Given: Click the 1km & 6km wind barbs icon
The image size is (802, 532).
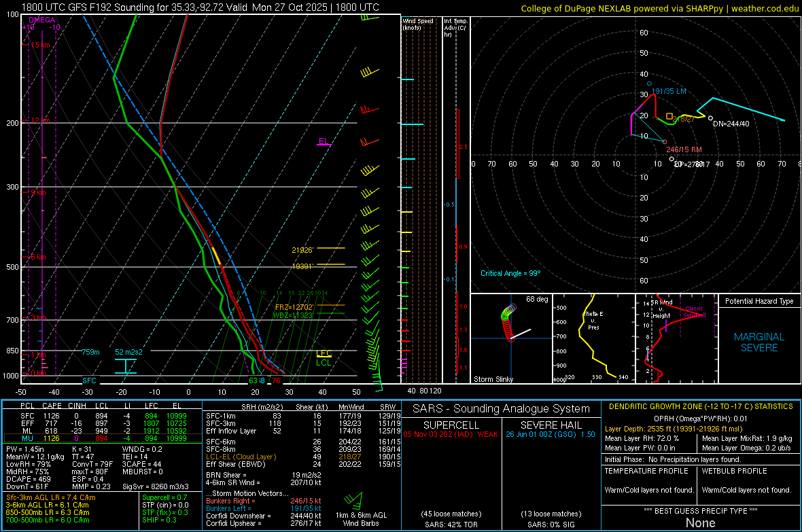Looking at the screenshot, I should point(353,499).
